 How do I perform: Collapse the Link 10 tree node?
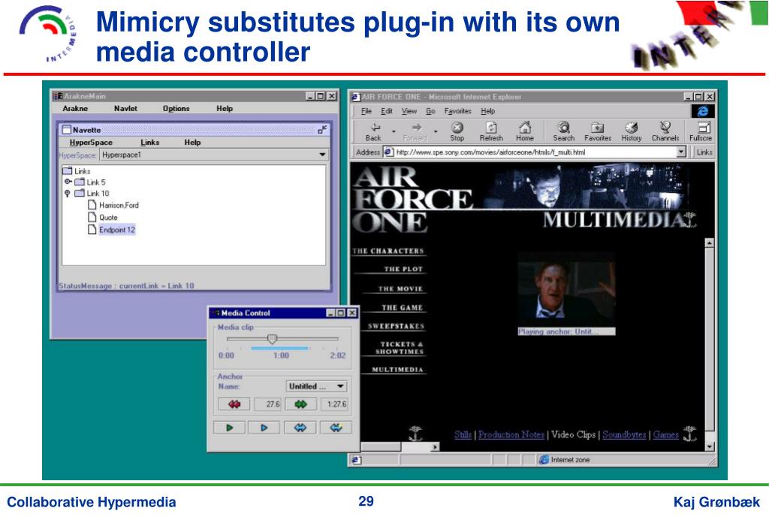tap(68, 193)
